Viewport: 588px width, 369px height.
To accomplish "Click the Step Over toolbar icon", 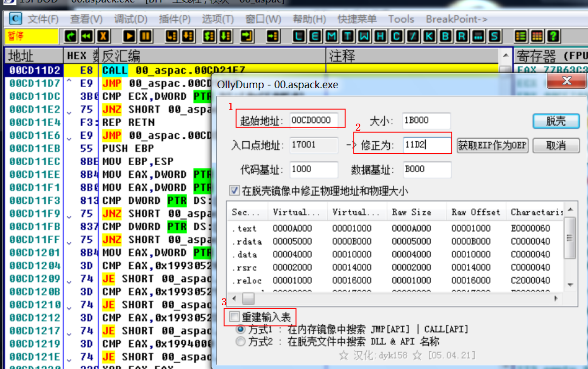I will [188, 36].
